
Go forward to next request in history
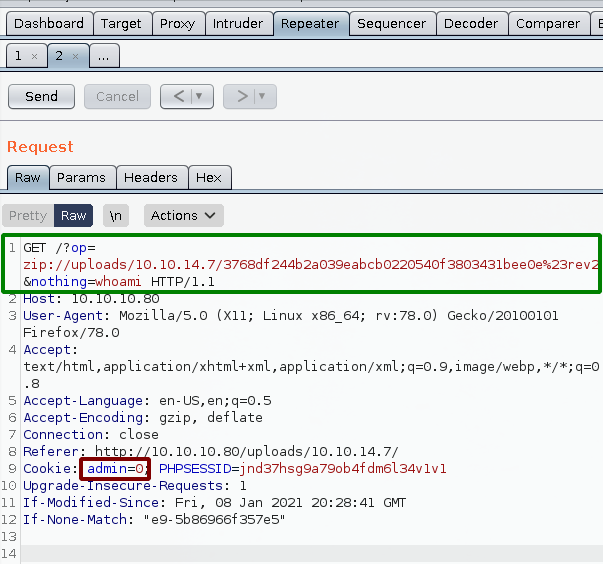242,96
